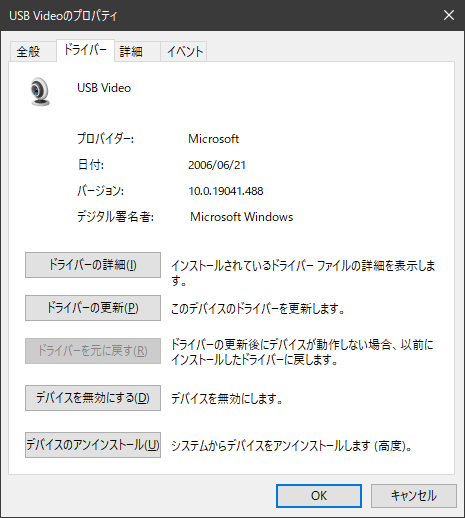Close the USB Video properties dialog
This screenshot has height=518, width=465.
point(449,15)
